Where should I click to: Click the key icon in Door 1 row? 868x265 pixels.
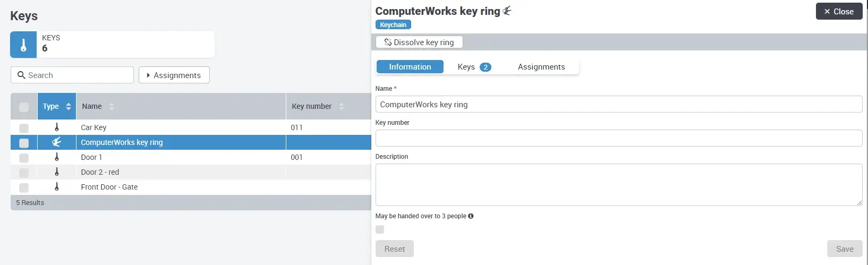pos(57,157)
